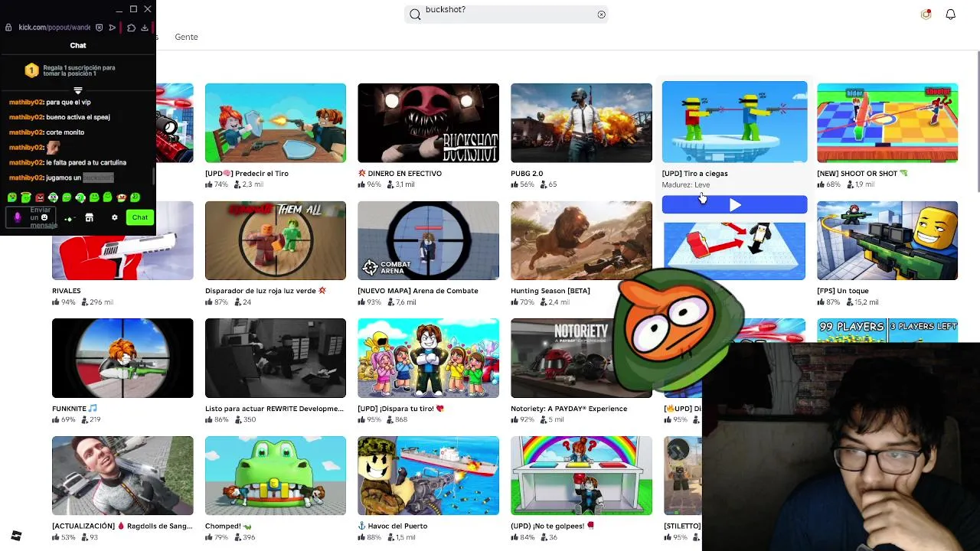Open FUNKNITE game thumbnail
Image resolution: width=980 pixels, height=551 pixels.
pos(122,358)
